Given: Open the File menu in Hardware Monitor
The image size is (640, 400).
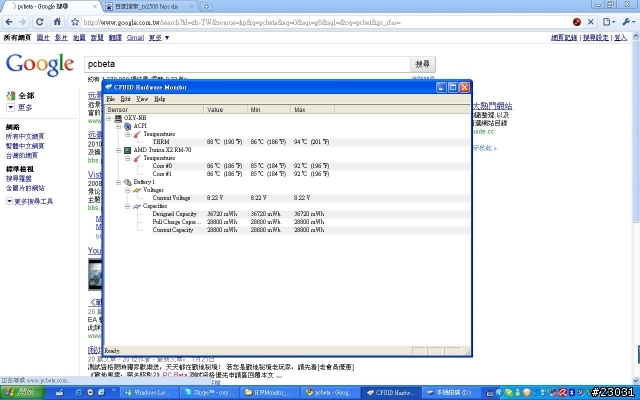Looking at the screenshot, I should [110, 99].
